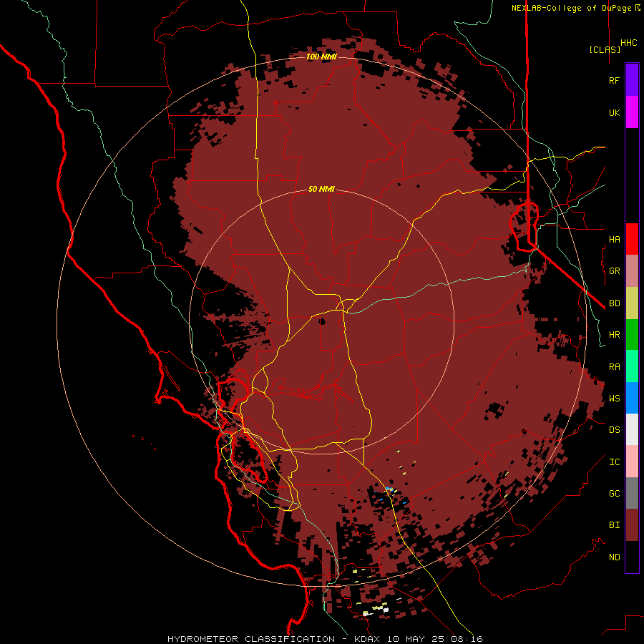Click the "RF" legend label
644x644 pixels.
click(x=614, y=80)
